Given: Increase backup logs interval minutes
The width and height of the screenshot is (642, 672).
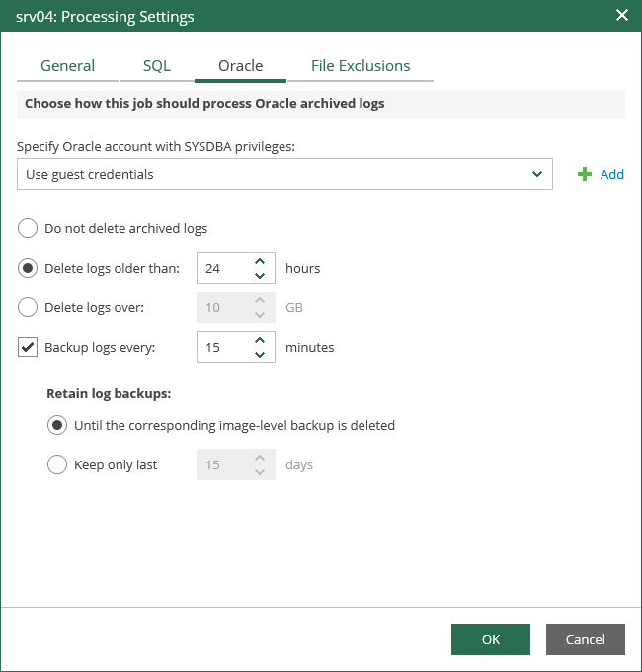Looking at the screenshot, I should pos(259,340).
